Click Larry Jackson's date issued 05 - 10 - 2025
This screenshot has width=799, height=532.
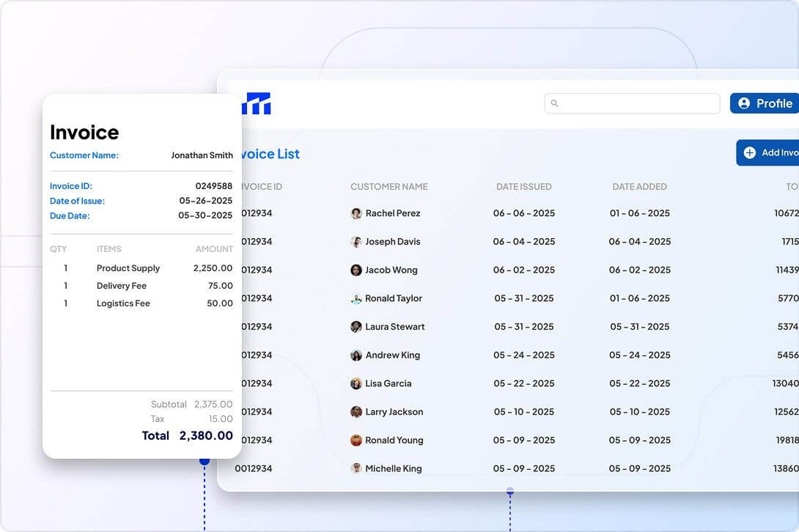click(x=524, y=412)
